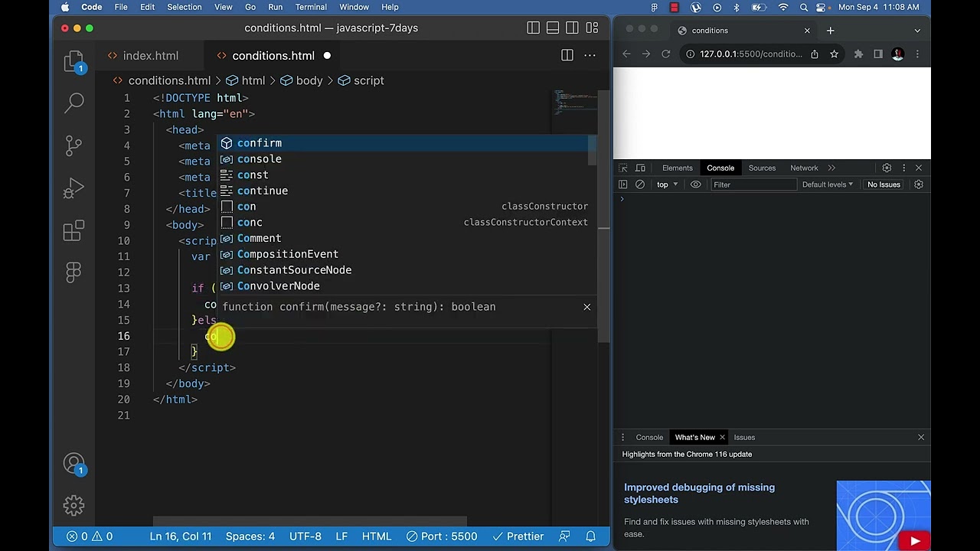Open macOS Spotlight search icon

(x=804, y=7)
